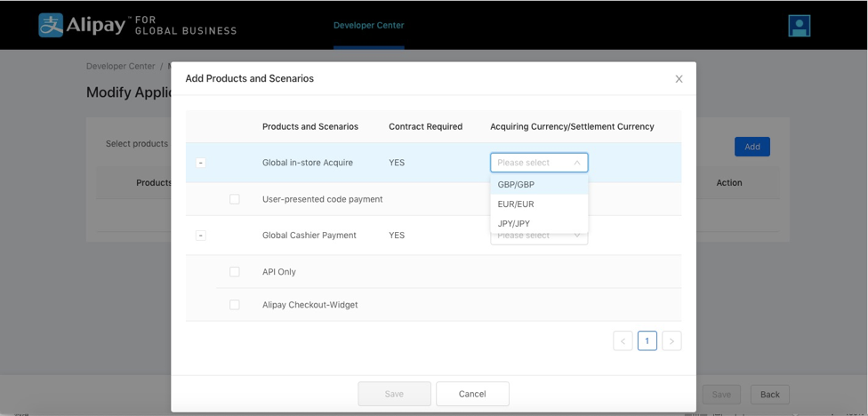Open currency dropdown for Global in-store Acquire
The height and width of the screenshot is (416, 868).
(x=539, y=163)
